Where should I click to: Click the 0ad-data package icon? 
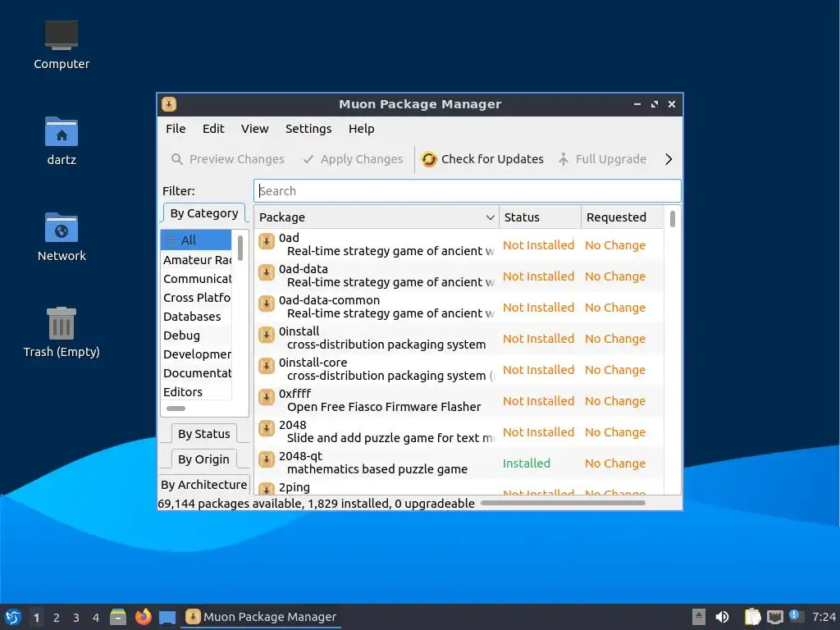(267, 272)
